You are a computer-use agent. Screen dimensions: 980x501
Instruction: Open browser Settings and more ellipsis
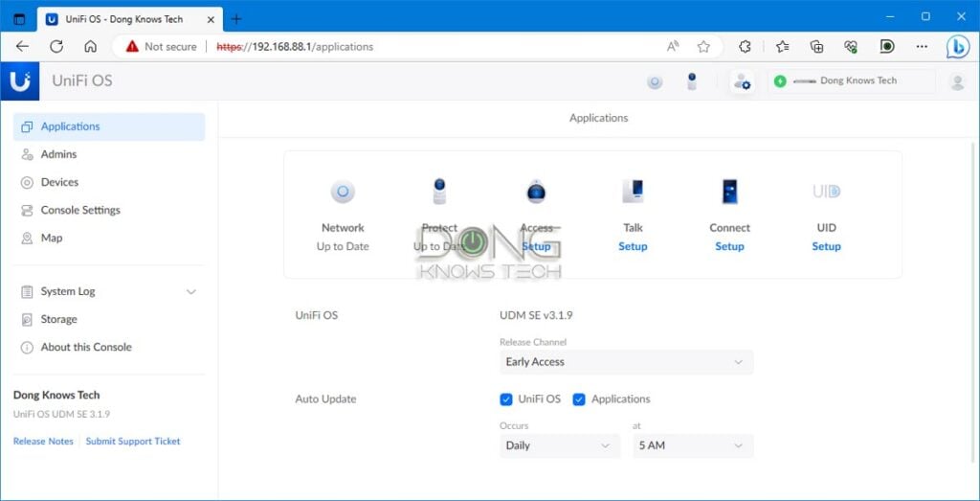[922, 46]
